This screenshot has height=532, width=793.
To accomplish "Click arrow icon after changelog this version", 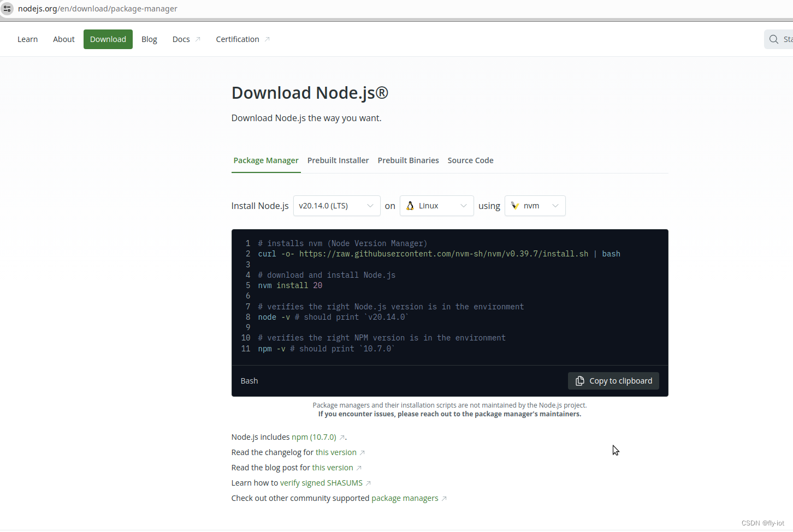I will (362, 453).
